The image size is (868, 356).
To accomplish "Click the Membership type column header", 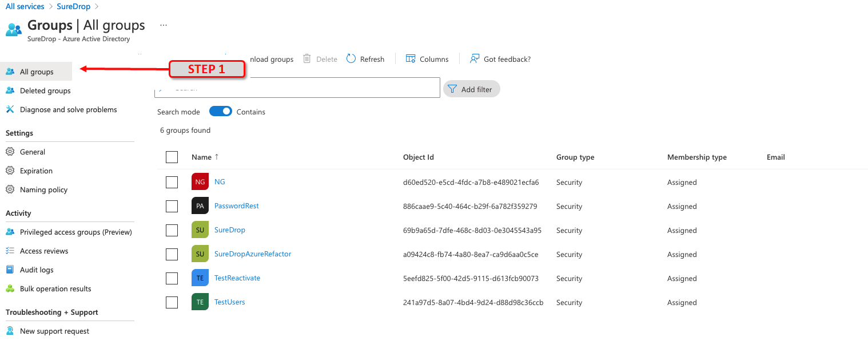I will point(697,157).
